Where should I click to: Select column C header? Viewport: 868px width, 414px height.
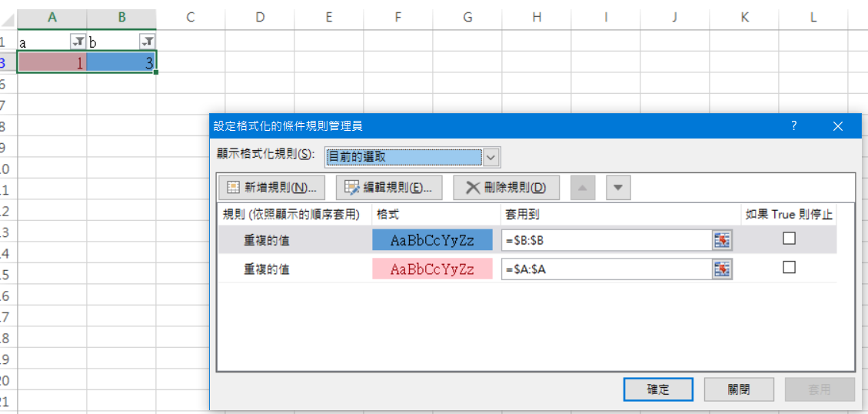pyautogui.click(x=190, y=17)
